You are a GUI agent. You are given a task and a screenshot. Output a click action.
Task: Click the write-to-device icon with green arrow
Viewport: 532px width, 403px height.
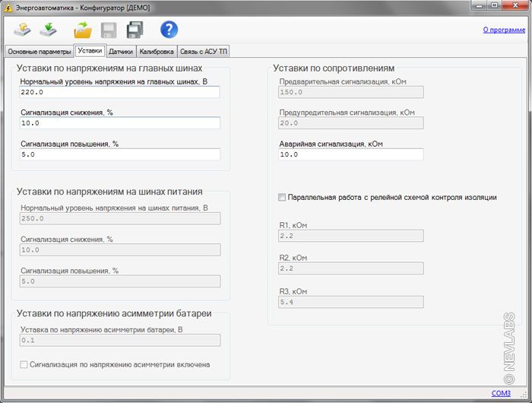point(49,30)
